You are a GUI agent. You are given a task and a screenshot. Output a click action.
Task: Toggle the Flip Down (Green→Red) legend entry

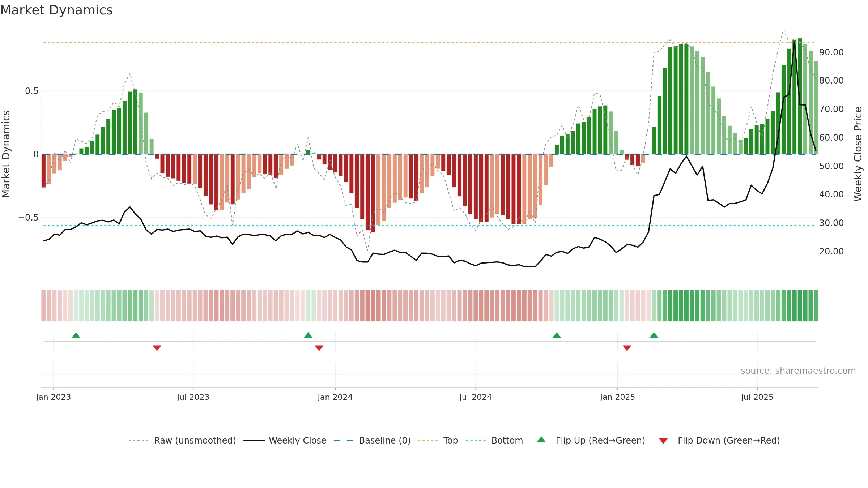[x=719, y=440]
